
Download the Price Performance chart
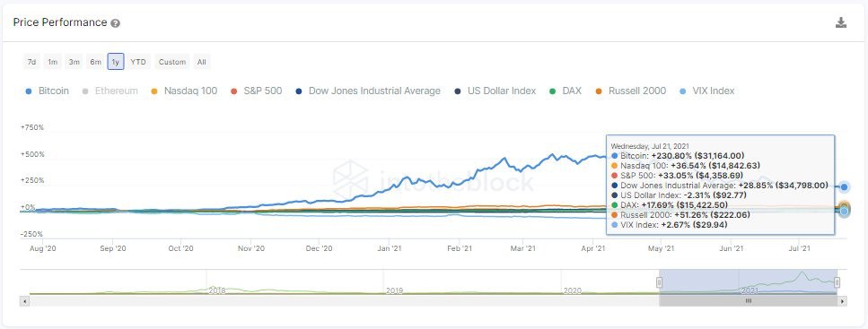tap(840, 22)
